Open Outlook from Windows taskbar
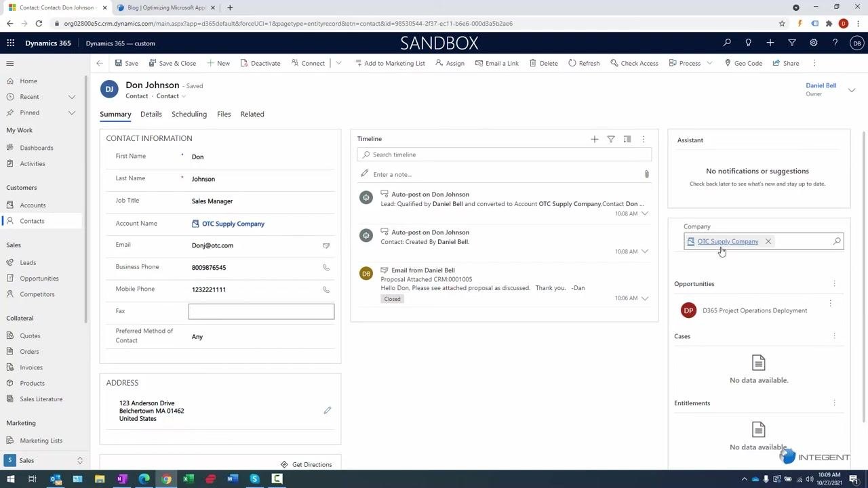Viewport: 868px width, 488px height. (x=56, y=479)
